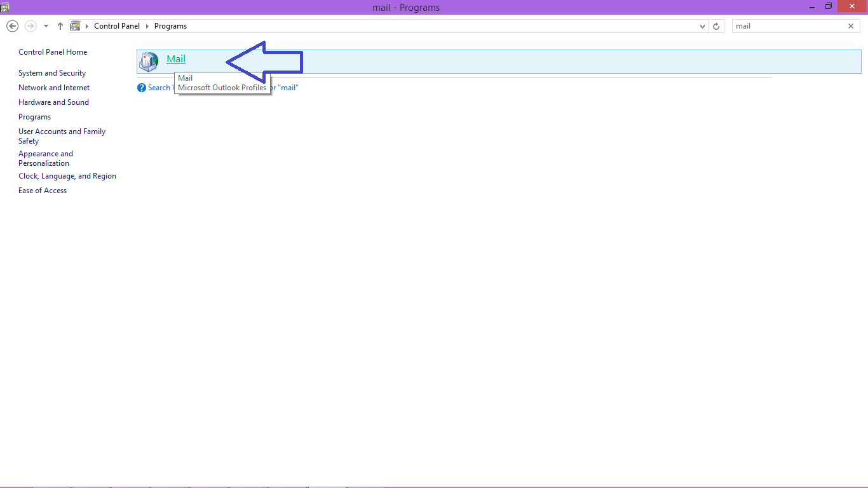Image resolution: width=868 pixels, height=488 pixels.
Task: Open Network and Internet category
Action: (x=54, y=88)
